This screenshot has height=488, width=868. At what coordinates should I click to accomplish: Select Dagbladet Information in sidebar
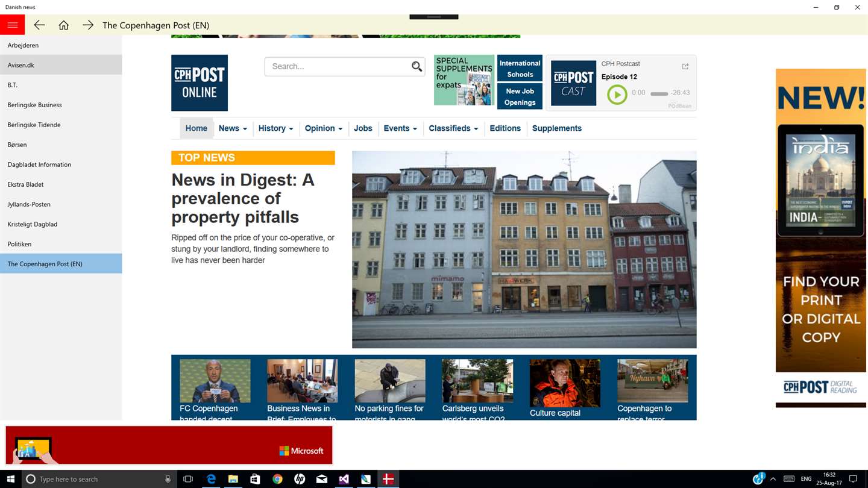61,164
